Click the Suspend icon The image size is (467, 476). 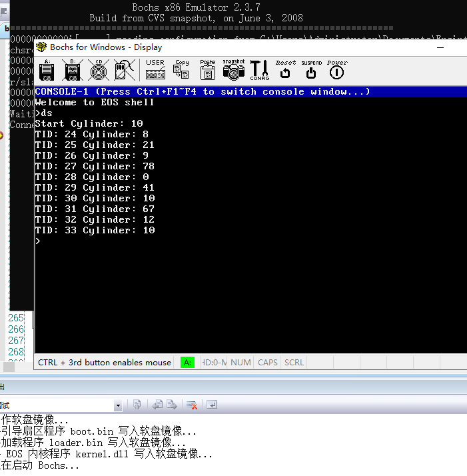(x=311, y=70)
